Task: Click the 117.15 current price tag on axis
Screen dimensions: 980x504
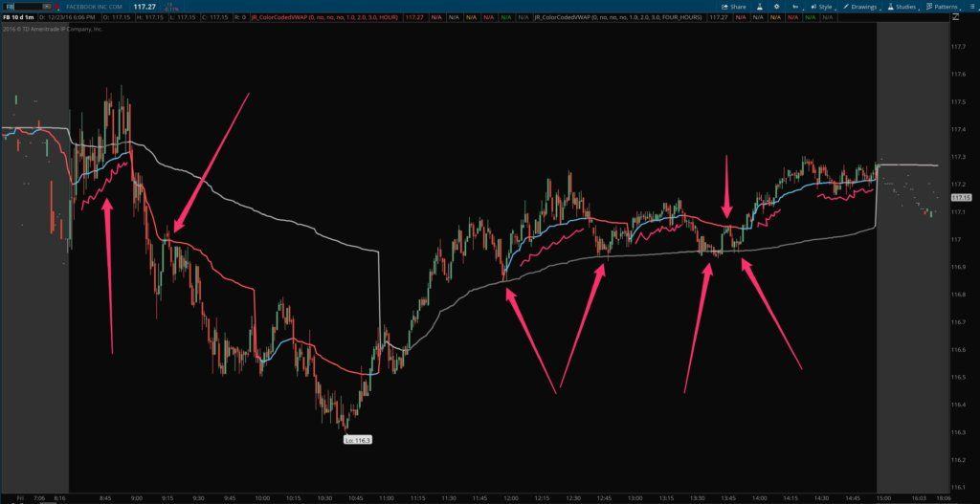Action: click(x=960, y=197)
